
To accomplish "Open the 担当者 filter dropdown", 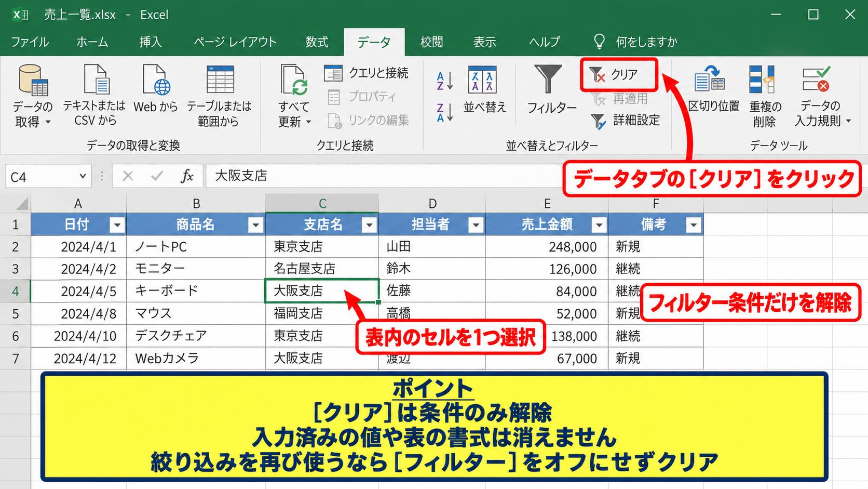I will (476, 225).
